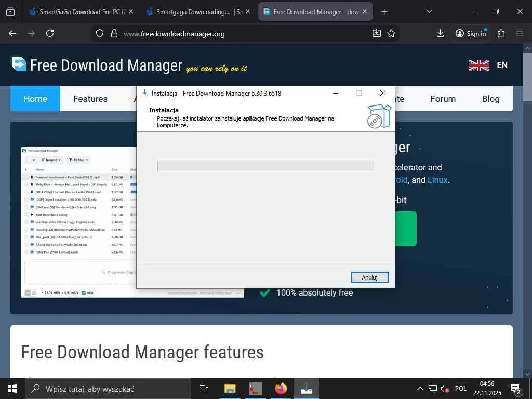Reload the current page

[x=50, y=33]
